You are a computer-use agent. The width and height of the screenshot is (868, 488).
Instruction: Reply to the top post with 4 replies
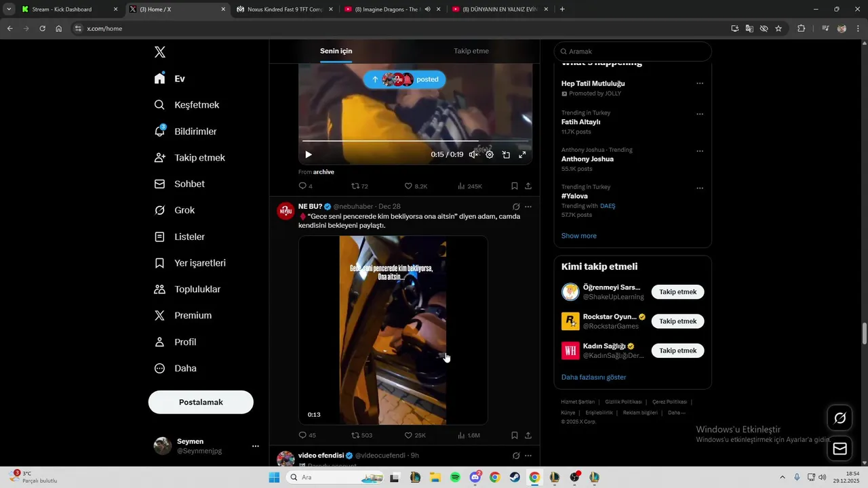[x=305, y=186]
